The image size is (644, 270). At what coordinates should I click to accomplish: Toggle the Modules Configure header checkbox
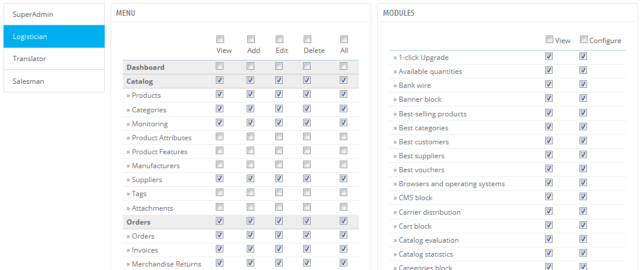(x=583, y=40)
